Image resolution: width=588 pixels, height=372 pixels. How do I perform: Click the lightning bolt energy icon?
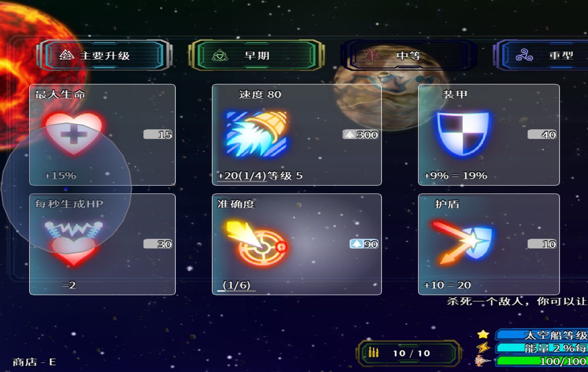483,347
